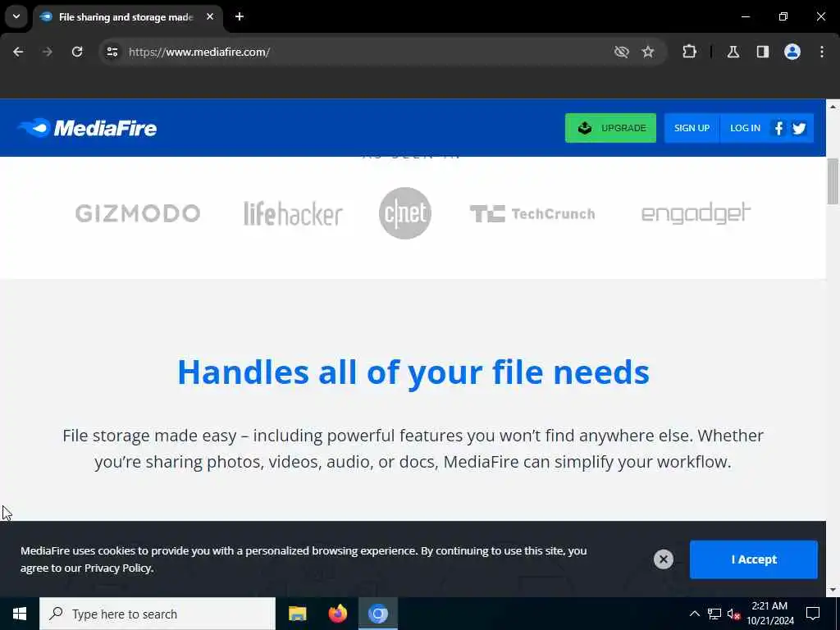Viewport: 840px width, 630px height.
Task: Click the scrollbar up arrow
Action: (833, 107)
